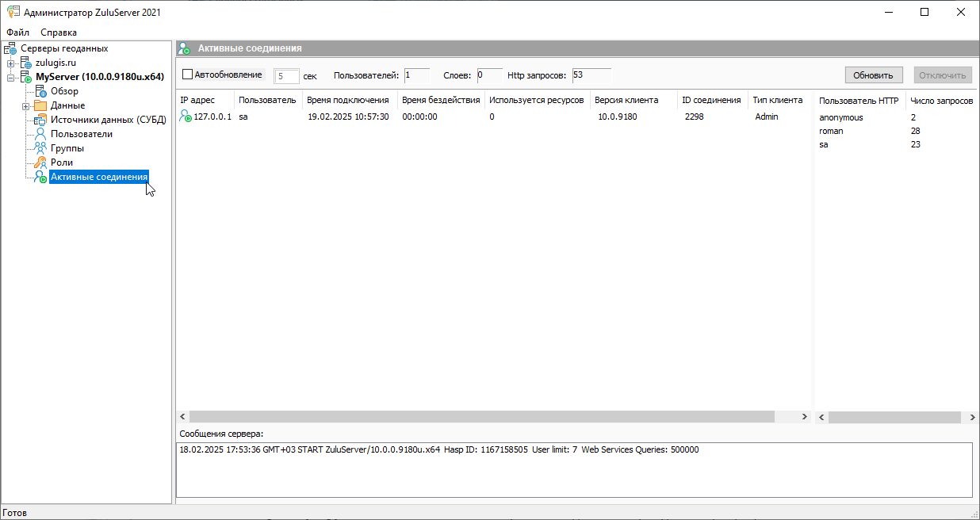Click the zulugis.ru server icon
The image size is (980, 520).
pyautogui.click(x=25, y=63)
